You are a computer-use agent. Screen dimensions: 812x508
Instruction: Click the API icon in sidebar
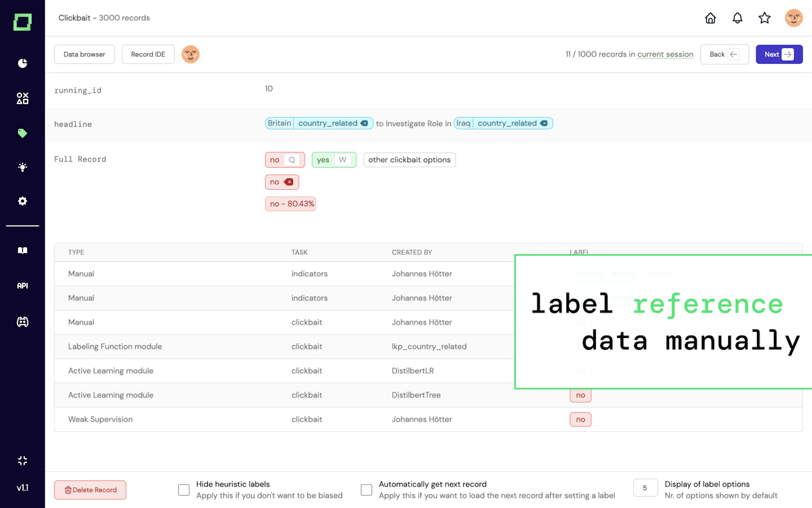(x=22, y=286)
